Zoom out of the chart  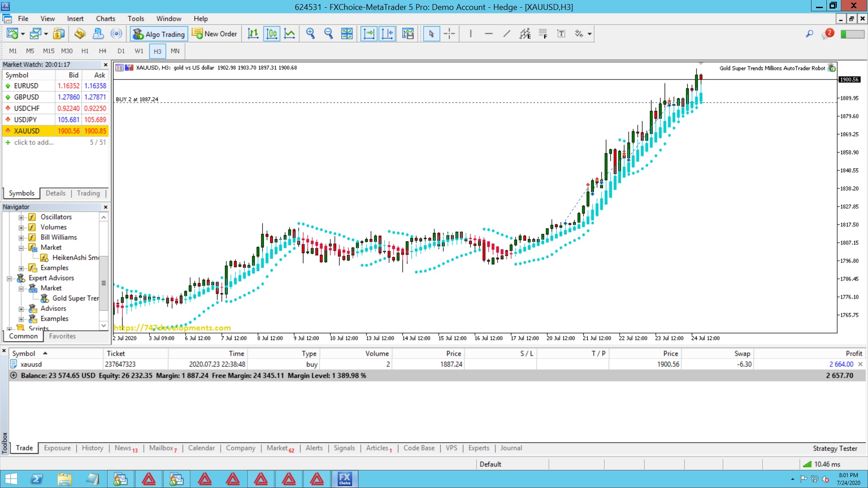coord(329,34)
